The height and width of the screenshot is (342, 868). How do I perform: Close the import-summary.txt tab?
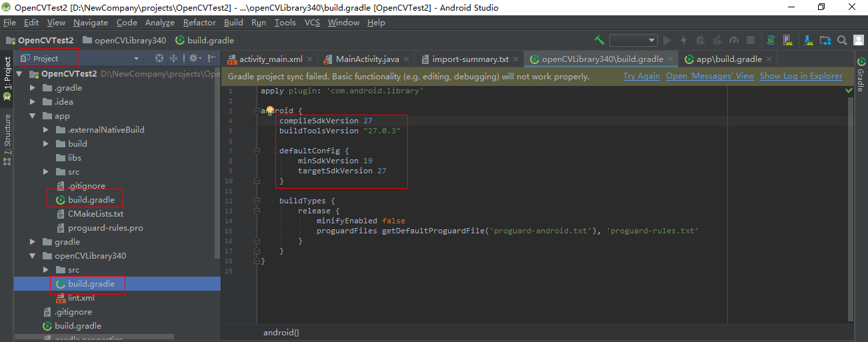[516, 59]
